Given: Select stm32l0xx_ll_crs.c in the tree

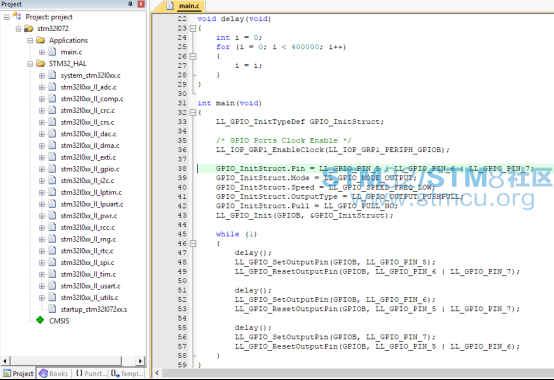Looking at the screenshot, I should pos(87,122).
